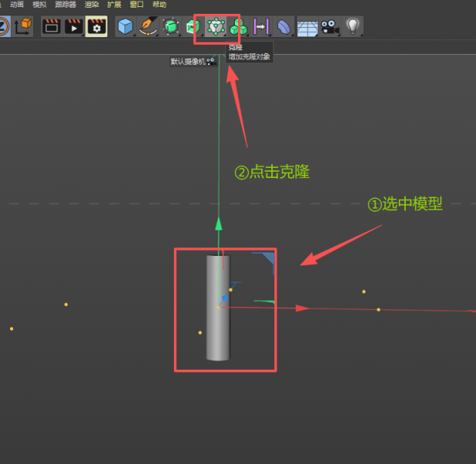This screenshot has height=464, width=476.
Task: Add an Extrude generator object
Action: point(193,26)
